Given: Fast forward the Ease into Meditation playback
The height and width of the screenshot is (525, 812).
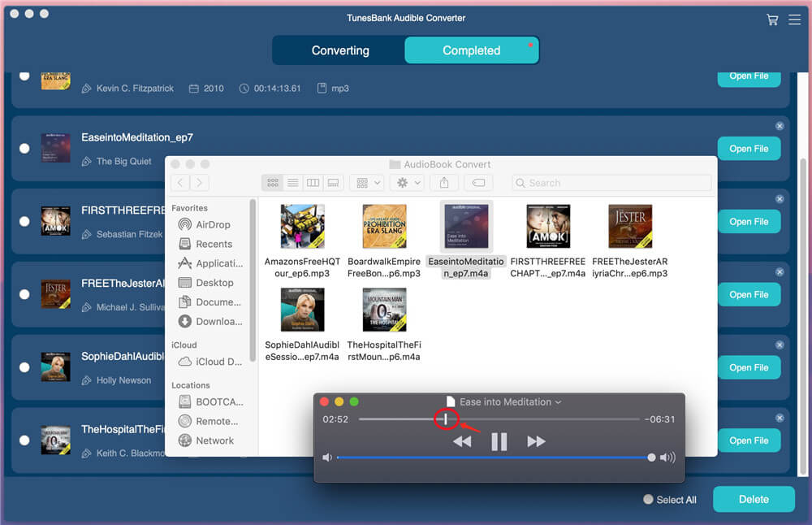Looking at the screenshot, I should tap(536, 441).
